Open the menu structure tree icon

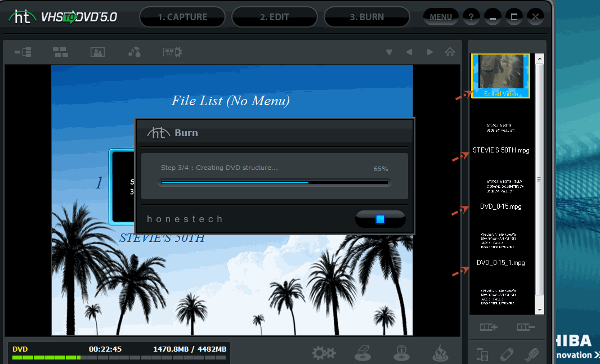pos(23,52)
